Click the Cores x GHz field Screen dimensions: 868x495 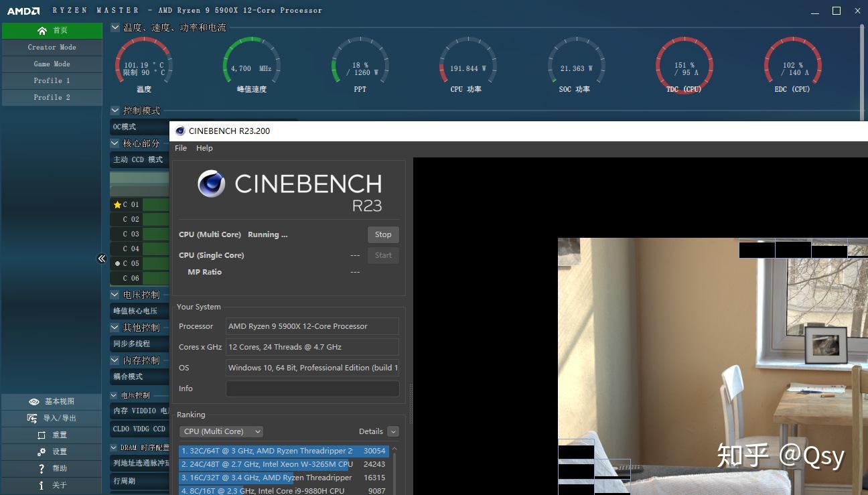(312, 347)
